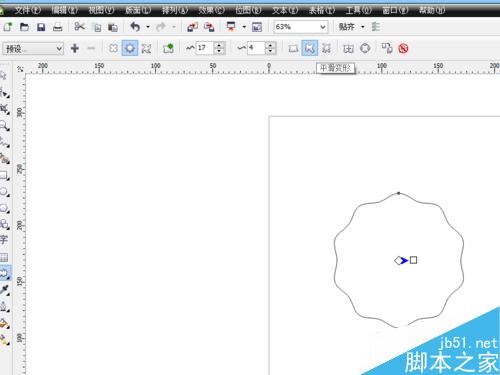This screenshot has height=375, width=500.
Task: Click the Import icon
Action: 192,27
